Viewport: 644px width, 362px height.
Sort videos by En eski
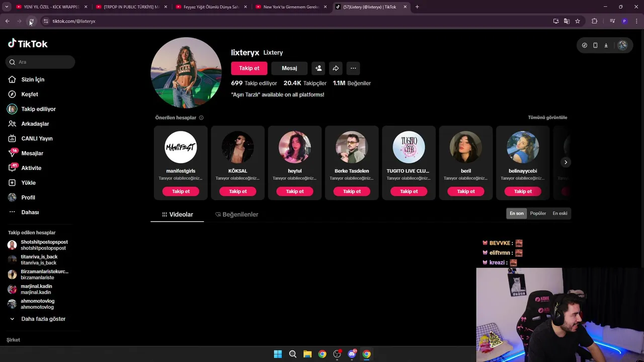[x=560, y=214]
